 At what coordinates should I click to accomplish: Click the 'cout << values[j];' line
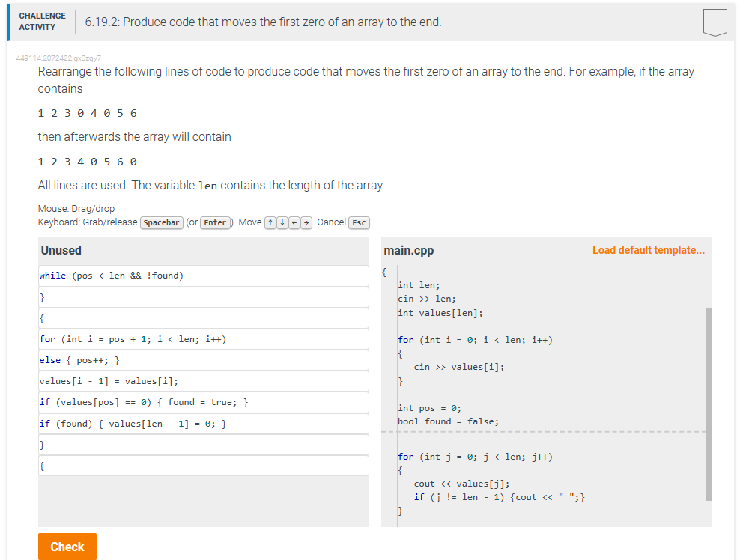[462, 484]
